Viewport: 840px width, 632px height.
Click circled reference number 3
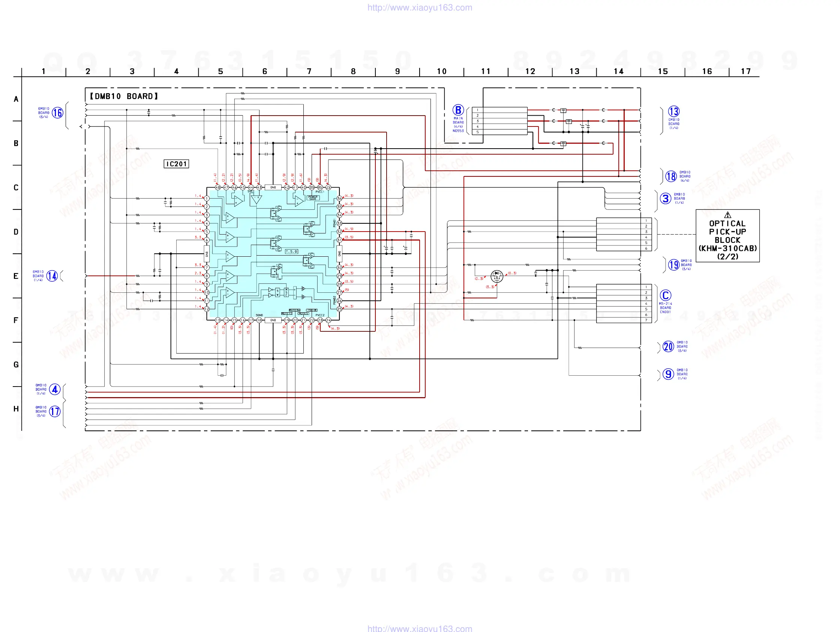coord(665,199)
